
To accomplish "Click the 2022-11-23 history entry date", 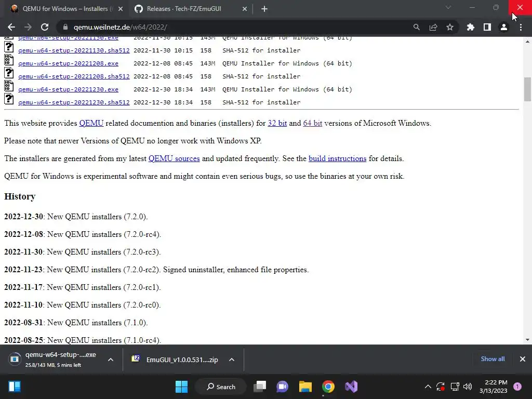I will pos(23,270).
